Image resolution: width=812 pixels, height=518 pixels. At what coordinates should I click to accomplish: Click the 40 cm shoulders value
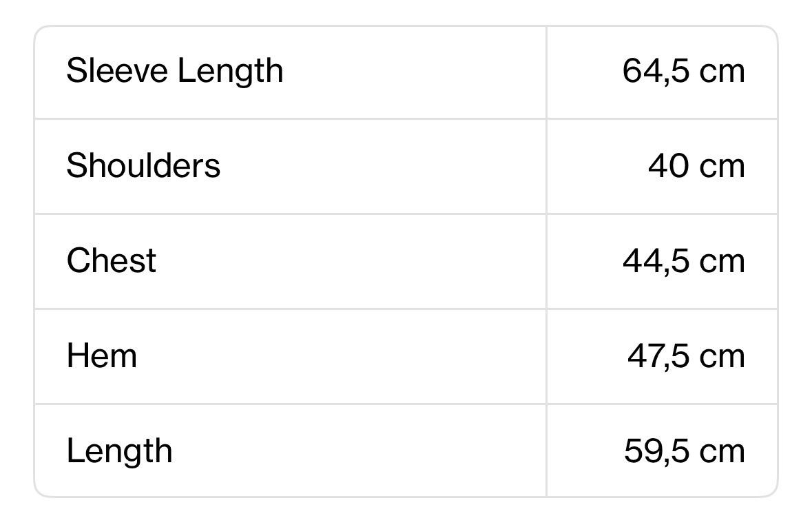[x=696, y=166]
